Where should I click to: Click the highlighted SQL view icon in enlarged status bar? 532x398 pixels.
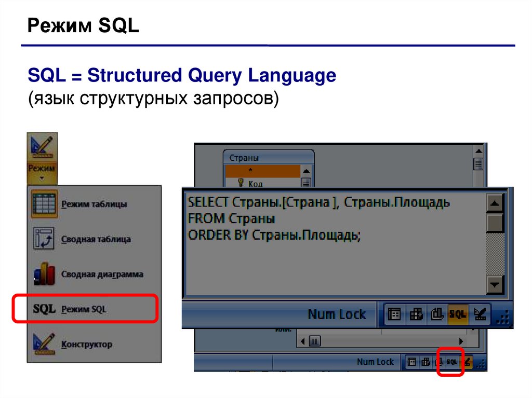pyautogui.click(x=458, y=314)
